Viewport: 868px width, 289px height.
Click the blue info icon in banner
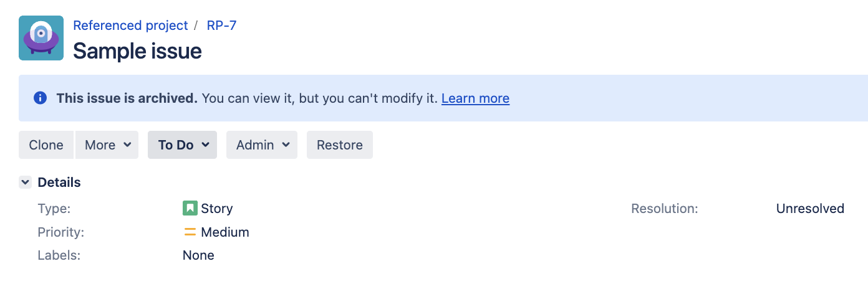41,98
